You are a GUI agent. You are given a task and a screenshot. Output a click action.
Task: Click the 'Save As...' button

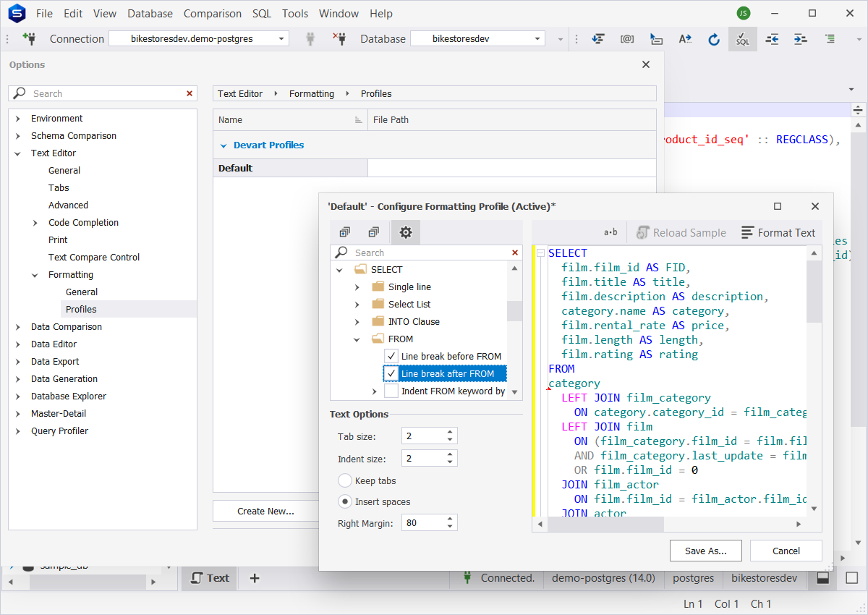point(705,551)
